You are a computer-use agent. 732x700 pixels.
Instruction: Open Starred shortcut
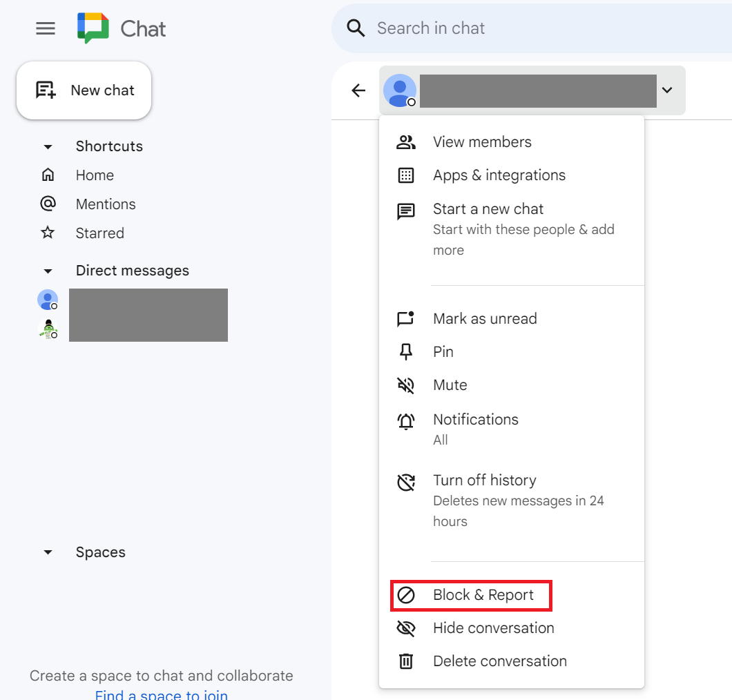click(100, 233)
